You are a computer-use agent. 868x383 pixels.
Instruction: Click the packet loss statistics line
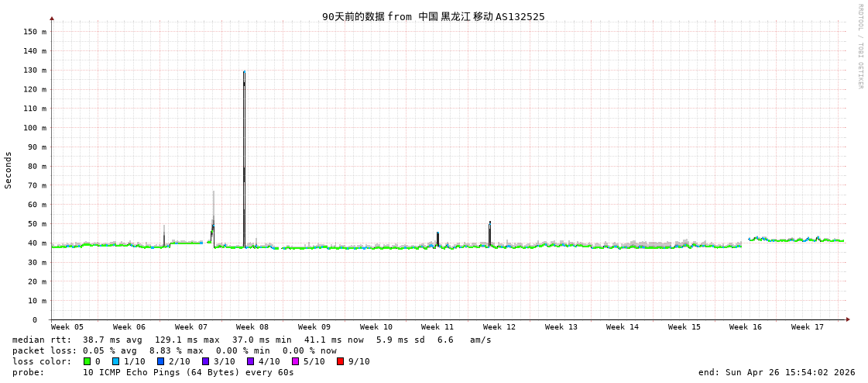[x=174, y=351]
